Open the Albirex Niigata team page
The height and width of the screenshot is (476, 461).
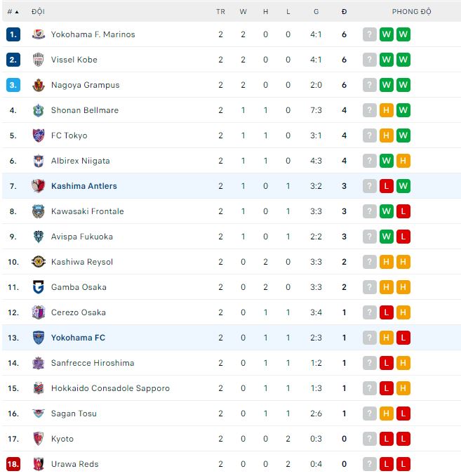(x=80, y=161)
